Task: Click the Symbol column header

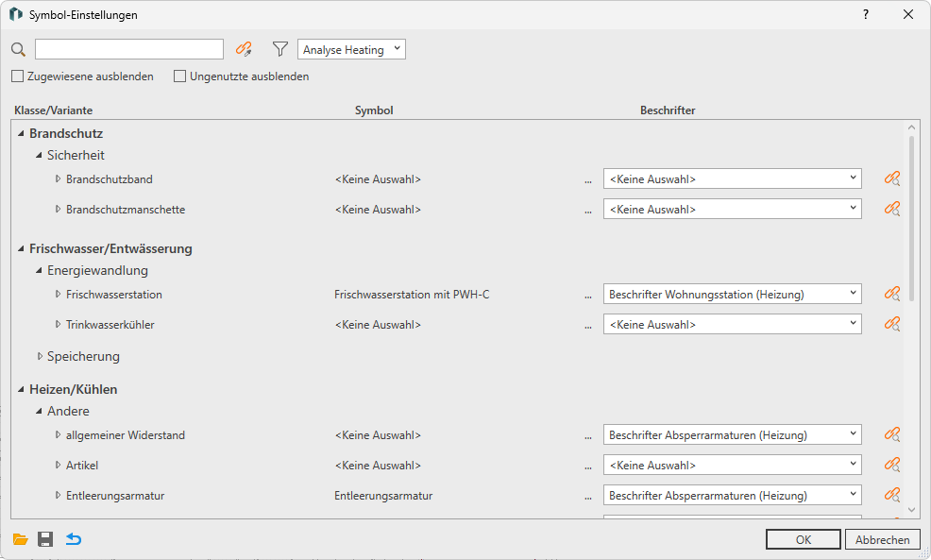Action: [x=374, y=110]
